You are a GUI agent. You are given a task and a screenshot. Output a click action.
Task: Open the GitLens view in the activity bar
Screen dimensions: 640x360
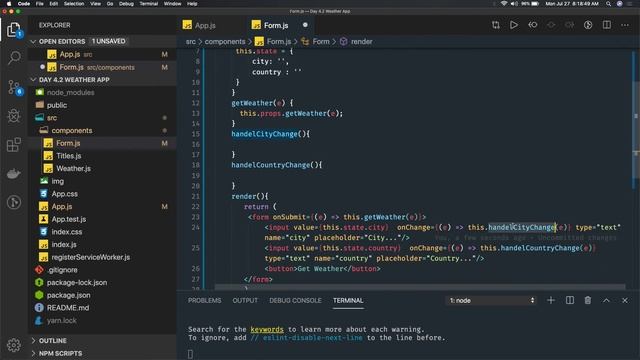pyautogui.click(x=14, y=202)
